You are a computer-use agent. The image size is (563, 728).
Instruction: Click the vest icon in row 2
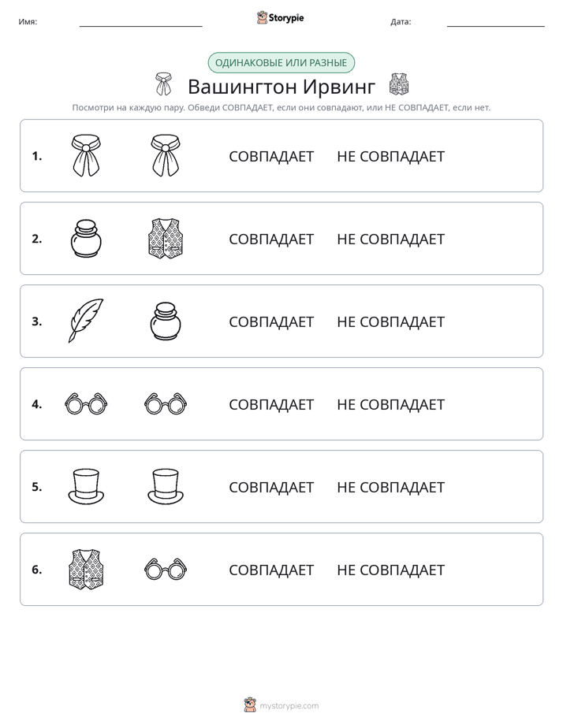(166, 239)
